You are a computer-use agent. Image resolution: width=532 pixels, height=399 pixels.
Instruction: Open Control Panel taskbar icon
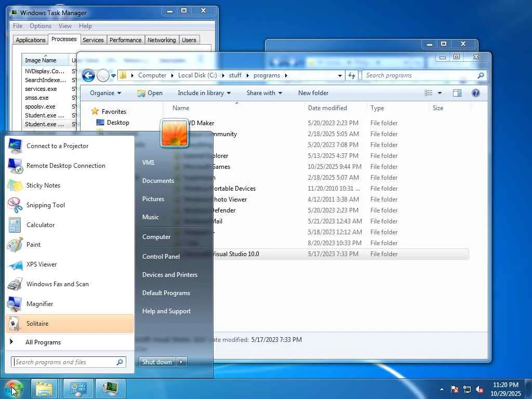click(78, 389)
